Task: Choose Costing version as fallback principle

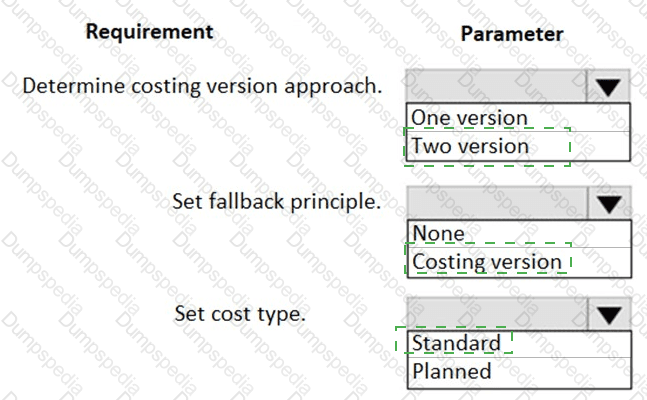Action: [487, 262]
